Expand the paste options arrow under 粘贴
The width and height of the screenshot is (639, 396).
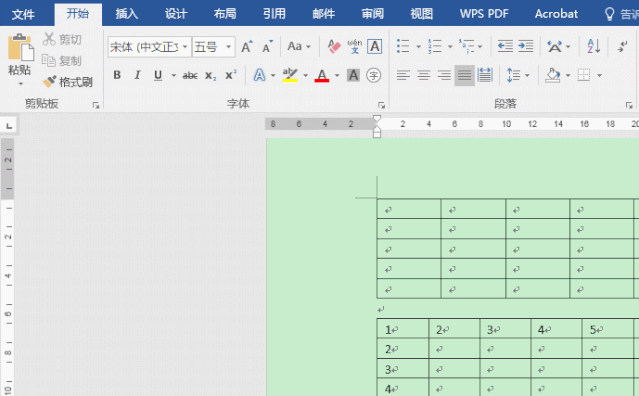coord(20,84)
